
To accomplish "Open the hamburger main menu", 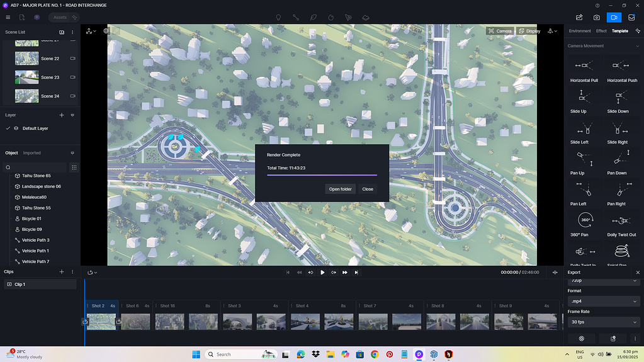I will coord(8,17).
